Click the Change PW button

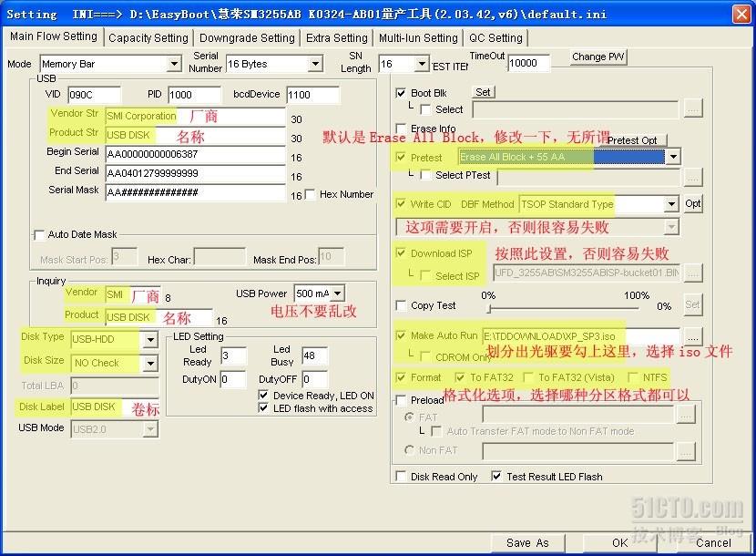[x=598, y=57]
